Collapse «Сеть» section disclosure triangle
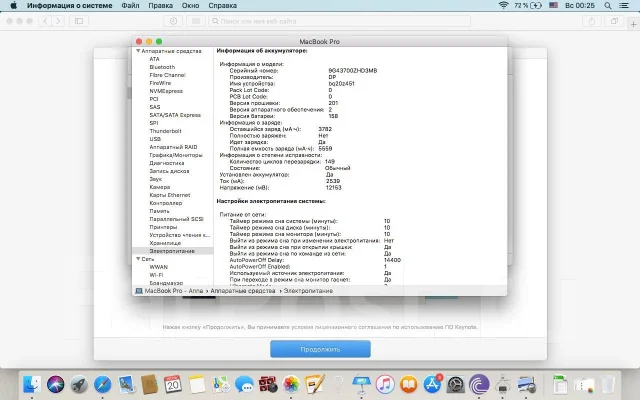Viewport: 640px width, 400px height. coord(138,259)
